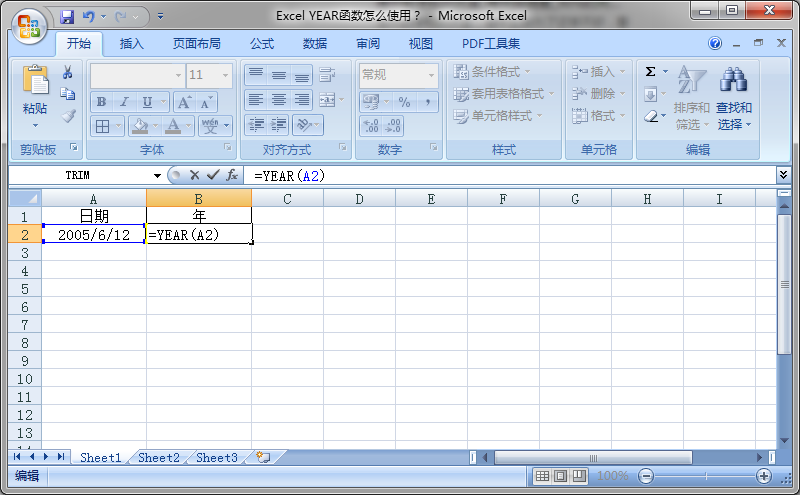This screenshot has height=495, width=800.
Task: Click the zoom slider track
Action: pyautogui.click(x=705, y=476)
